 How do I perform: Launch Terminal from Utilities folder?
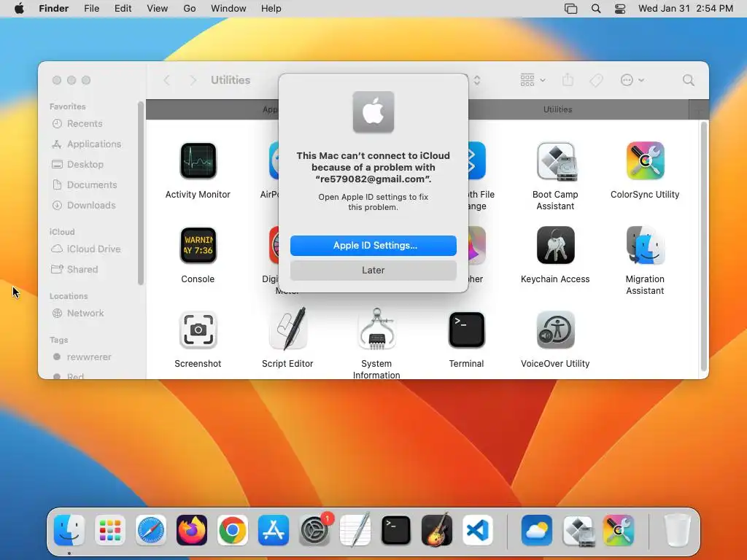click(466, 330)
